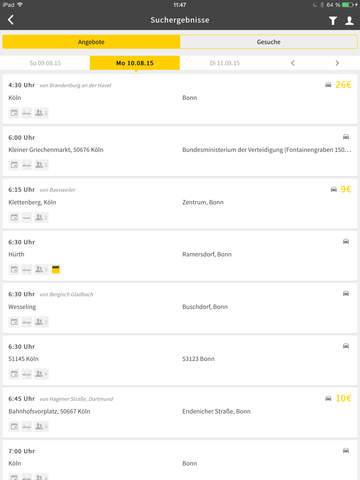Select date Di 11.08.15
This screenshot has width=360, height=480.
coord(225,63)
